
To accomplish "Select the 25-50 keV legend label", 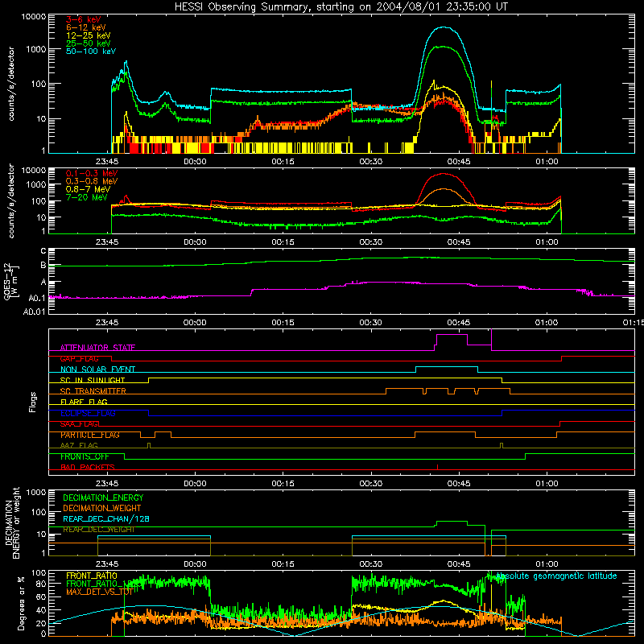I will click(x=89, y=43).
